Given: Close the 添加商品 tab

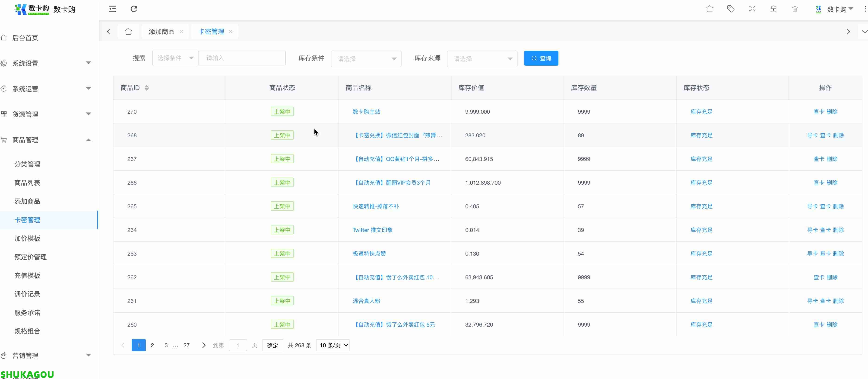Looking at the screenshot, I should (181, 32).
